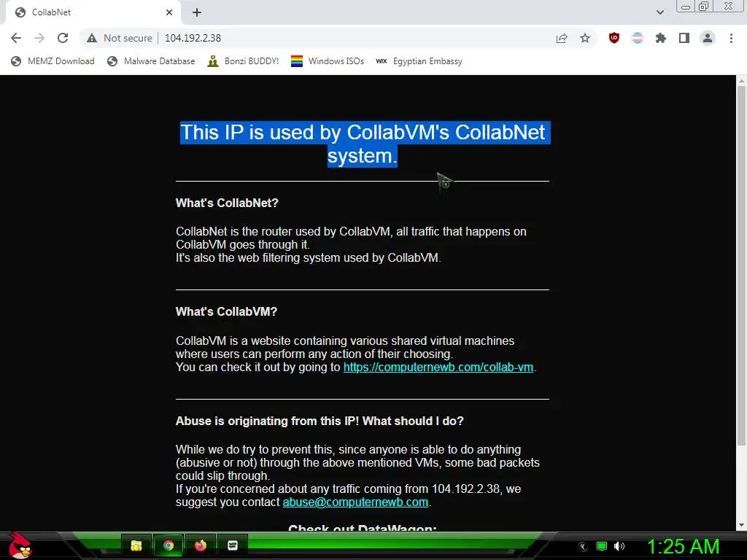Click the scrollbar up arrow
Viewport: 747px width, 560px height.
click(741, 81)
